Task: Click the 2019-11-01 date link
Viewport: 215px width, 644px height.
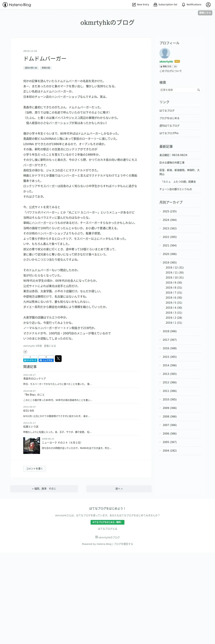Action: tap(30, 51)
